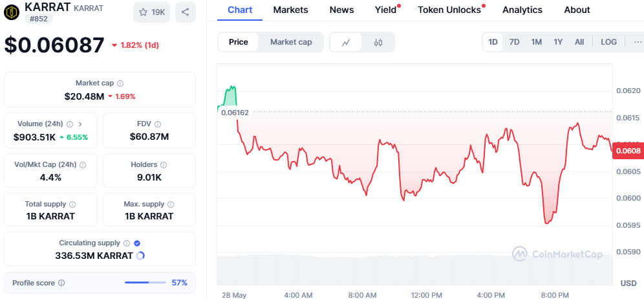Click the USD currency label on chart
This screenshot has height=299, width=644.
pos(628,283)
